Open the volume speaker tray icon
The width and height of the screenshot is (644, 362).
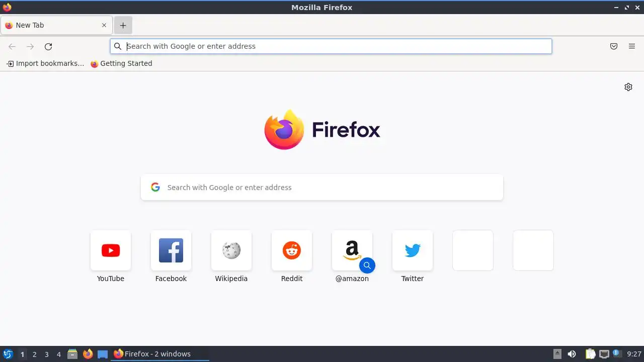coord(572,354)
